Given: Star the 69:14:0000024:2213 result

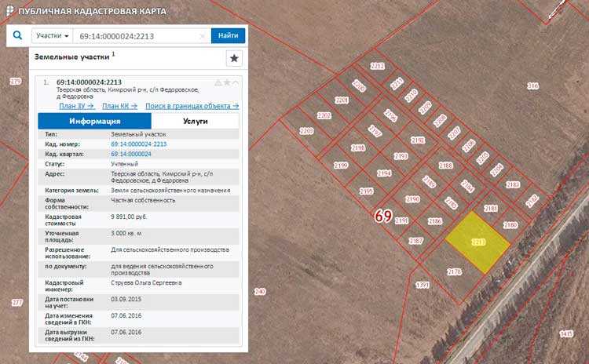Looking at the screenshot, I should tap(227, 82).
